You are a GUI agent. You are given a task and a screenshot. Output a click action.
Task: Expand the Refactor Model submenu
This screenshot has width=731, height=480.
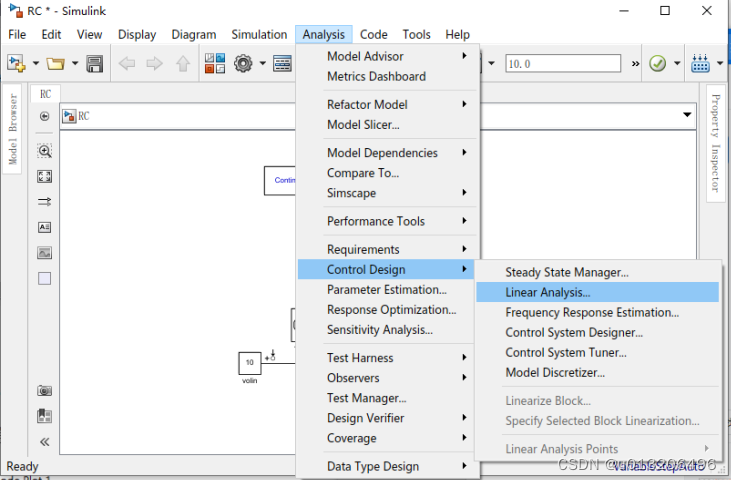pyautogui.click(x=388, y=104)
